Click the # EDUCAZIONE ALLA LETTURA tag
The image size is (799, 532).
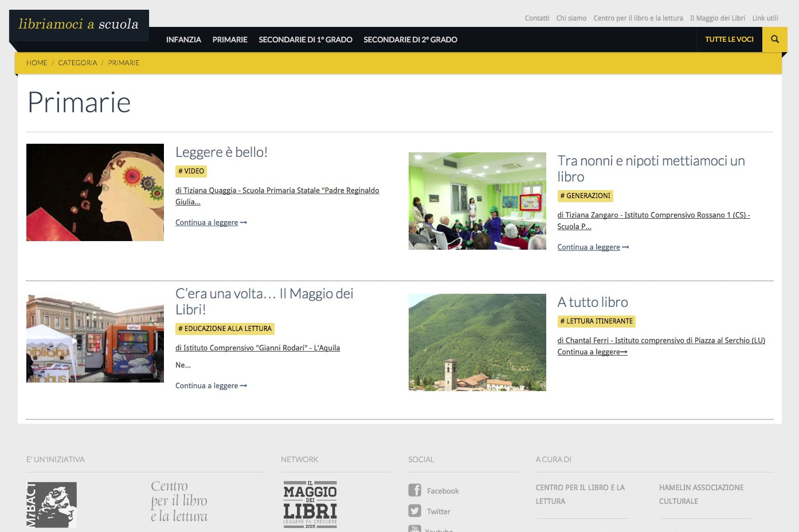(x=225, y=329)
